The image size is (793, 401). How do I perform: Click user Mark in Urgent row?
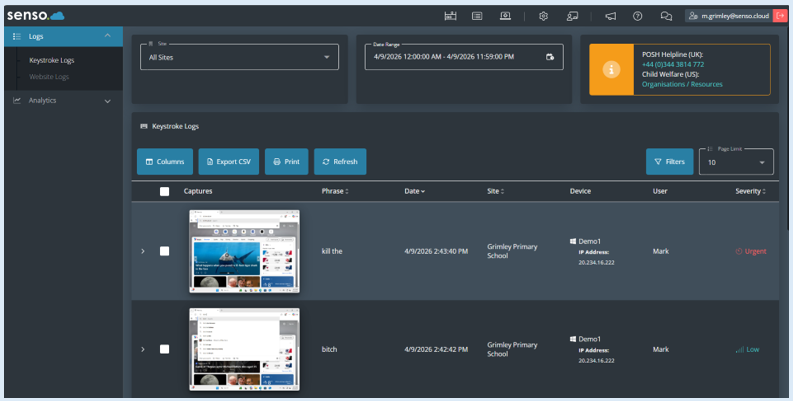(x=660, y=251)
